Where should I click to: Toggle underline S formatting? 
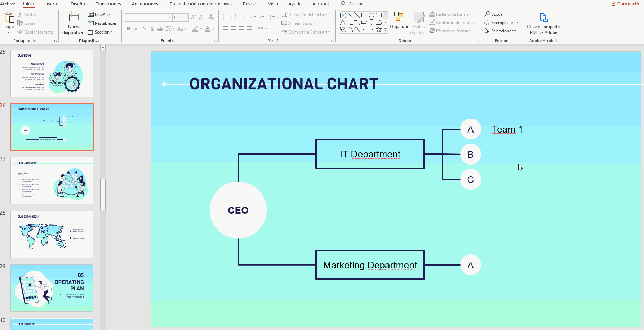click(144, 28)
